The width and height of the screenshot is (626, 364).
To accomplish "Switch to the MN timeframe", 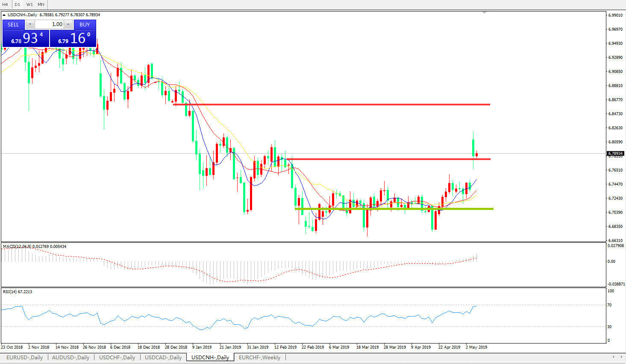I will (x=41, y=4).
